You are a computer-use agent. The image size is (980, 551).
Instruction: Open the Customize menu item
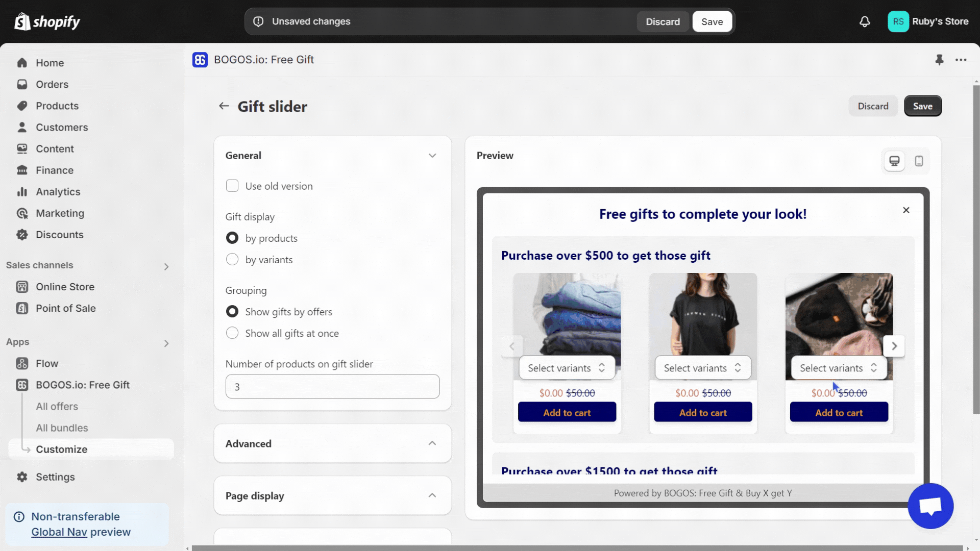pos(62,449)
